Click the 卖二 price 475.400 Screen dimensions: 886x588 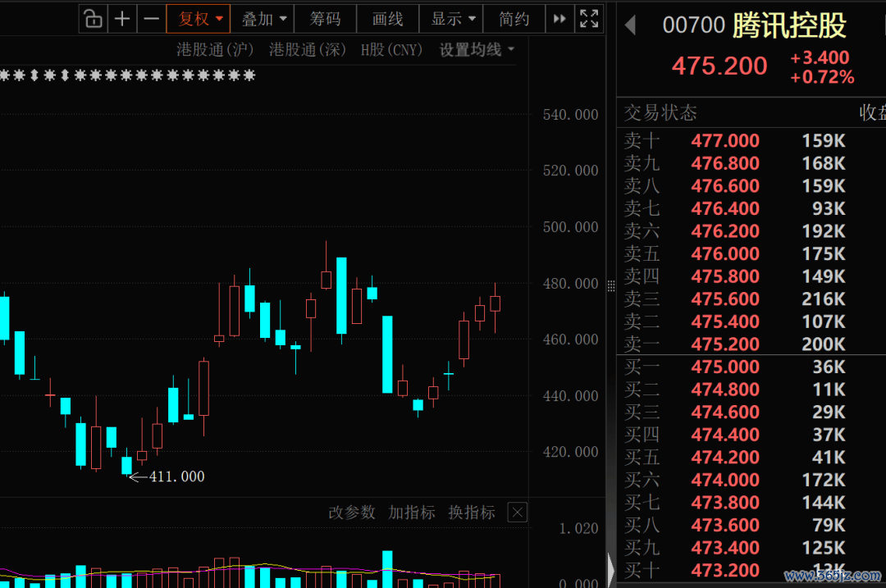pos(725,321)
